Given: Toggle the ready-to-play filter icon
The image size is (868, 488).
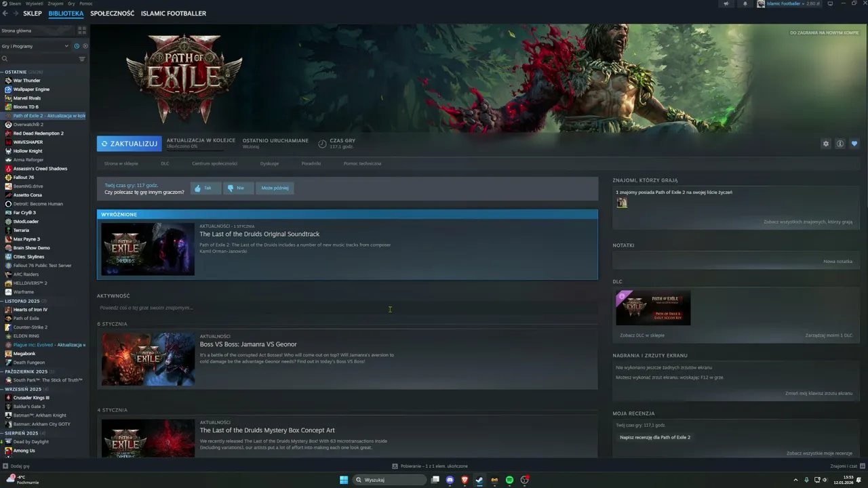Looking at the screenshot, I should coord(85,46).
